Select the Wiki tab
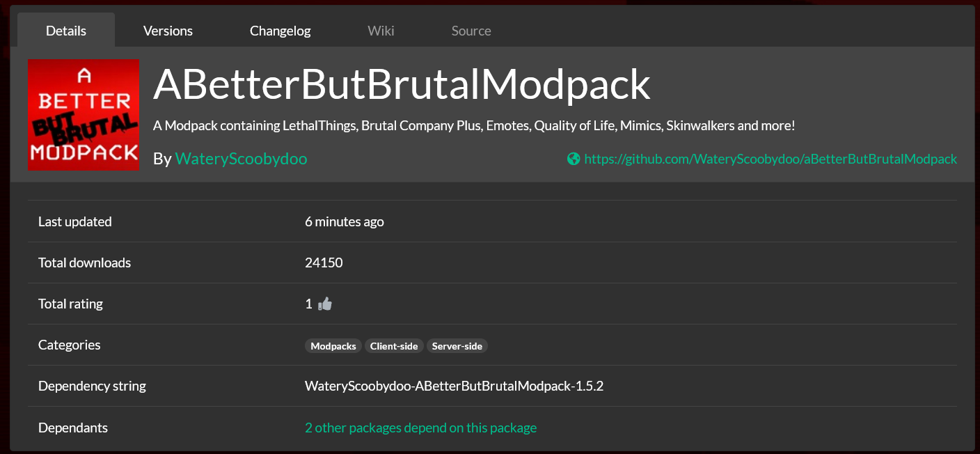This screenshot has width=980, height=454. point(381,31)
